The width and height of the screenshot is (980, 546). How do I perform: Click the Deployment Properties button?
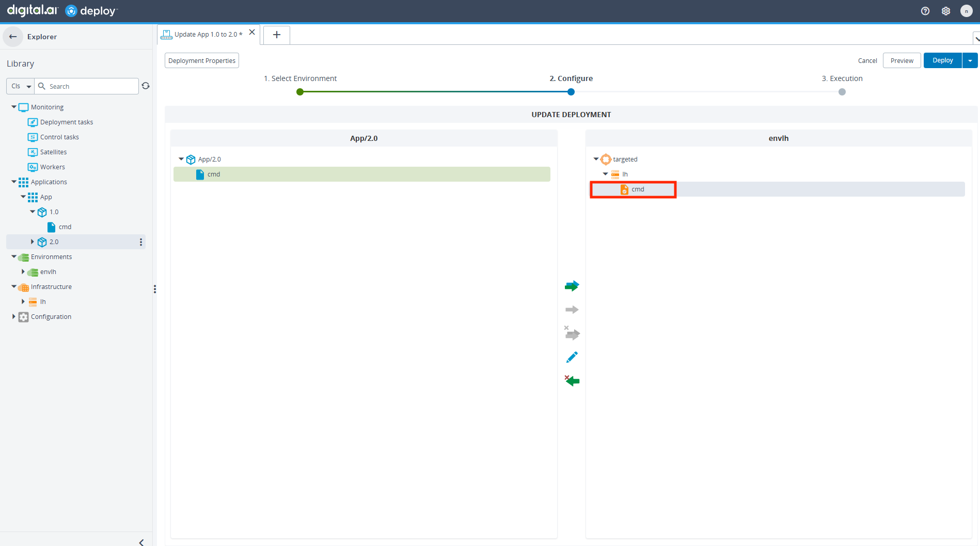202,60
